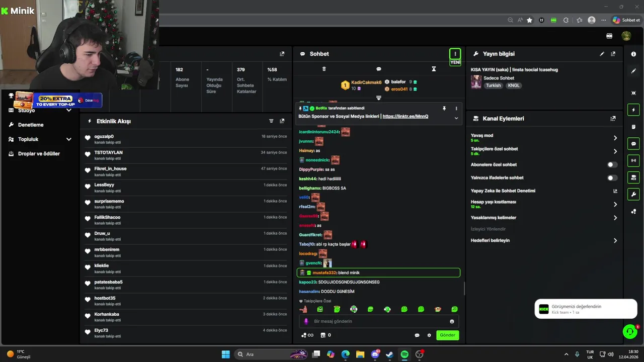
Task: Pop out the Etkinlik Akışı panel
Action: (282, 121)
